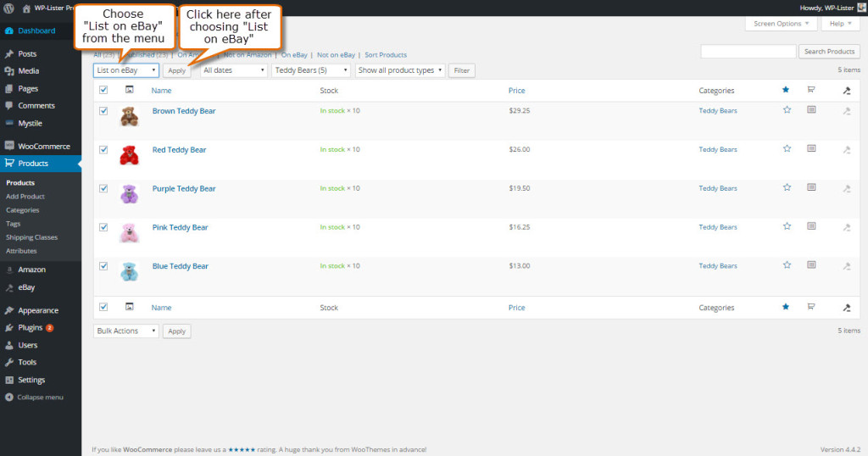
Task: Click top Apply button next to List on eBay
Action: coord(176,70)
